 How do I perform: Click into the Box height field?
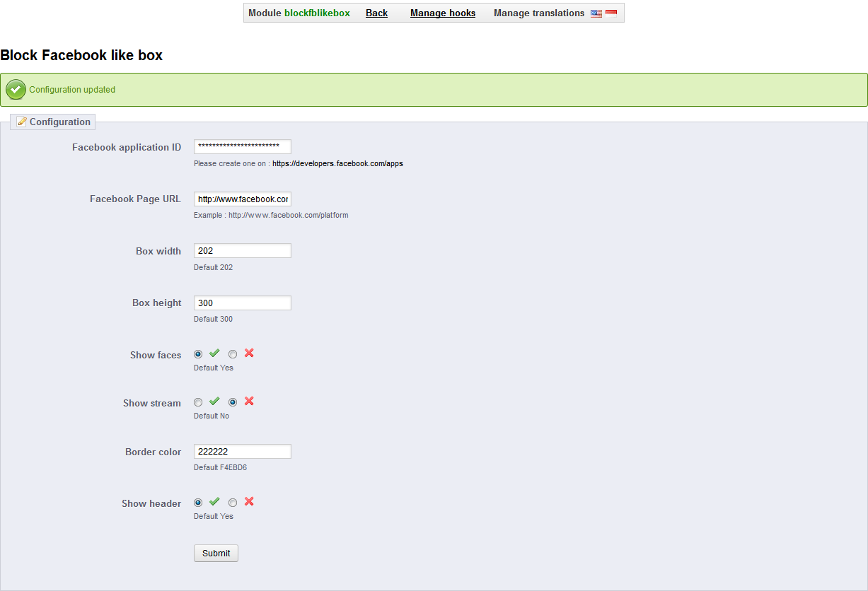(x=243, y=303)
